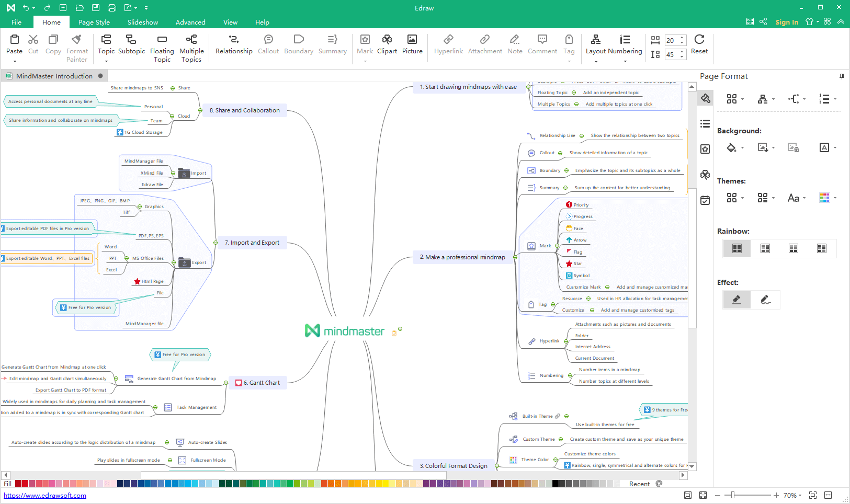Open the zoom percentage dropdown at 70%
Image resolution: width=850 pixels, height=504 pixels.
coord(793,495)
